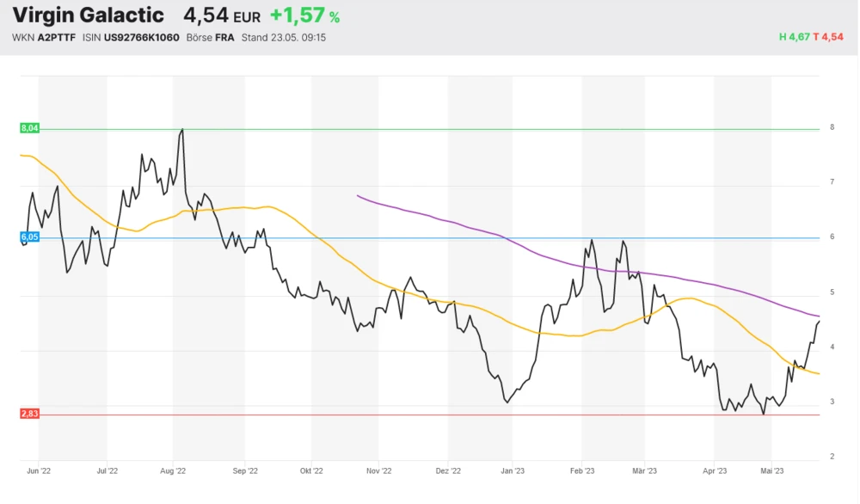Click the red 2,83 low price label
860x504 pixels.
click(x=29, y=414)
